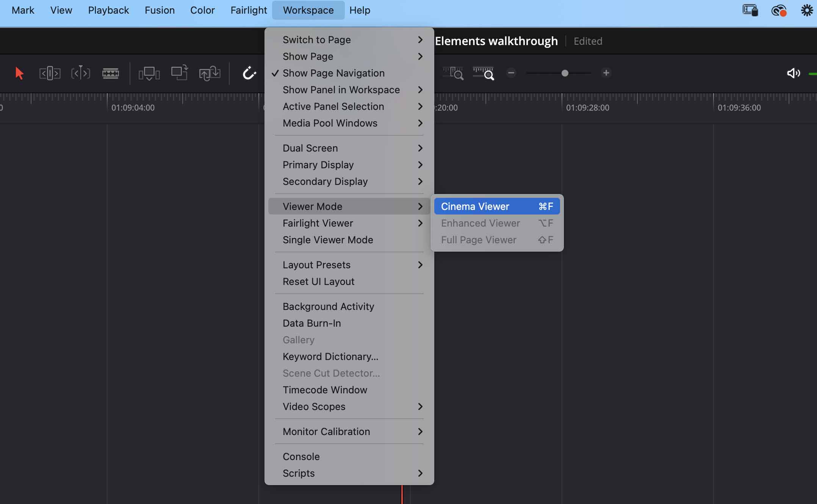This screenshot has width=817, height=504.
Task: Open the Fairlight menu
Action: [249, 10]
